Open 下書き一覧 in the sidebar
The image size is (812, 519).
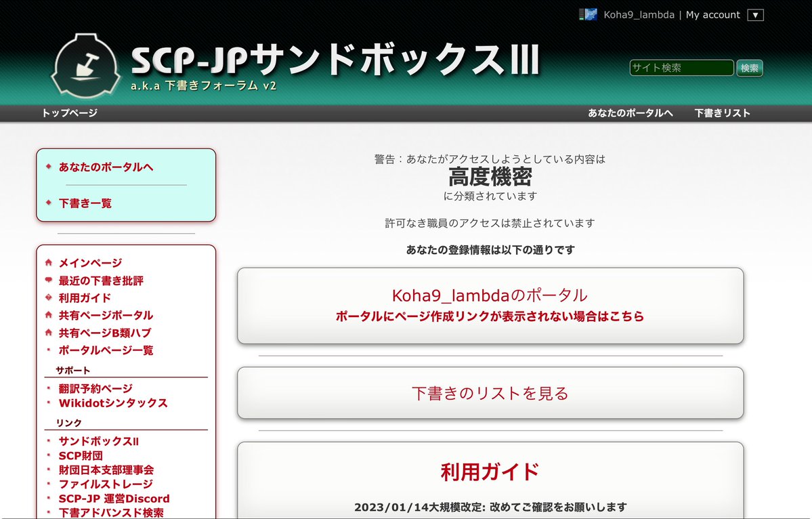85,203
